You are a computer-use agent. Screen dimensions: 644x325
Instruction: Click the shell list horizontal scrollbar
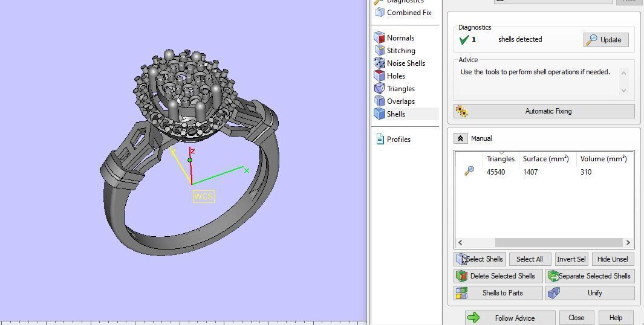tap(559, 242)
